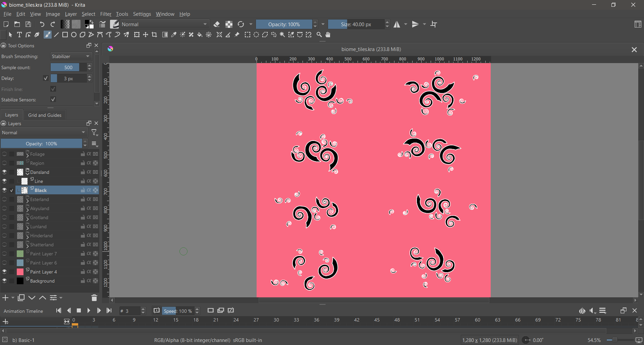Image resolution: width=644 pixels, height=345 pixels.
Task: Adjust the layer Opacity slider
Action: (41, 144)
